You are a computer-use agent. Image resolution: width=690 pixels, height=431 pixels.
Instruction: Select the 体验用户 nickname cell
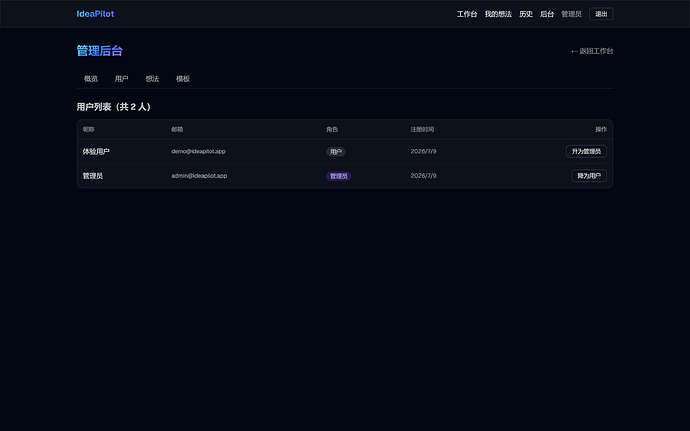[96, 151]
